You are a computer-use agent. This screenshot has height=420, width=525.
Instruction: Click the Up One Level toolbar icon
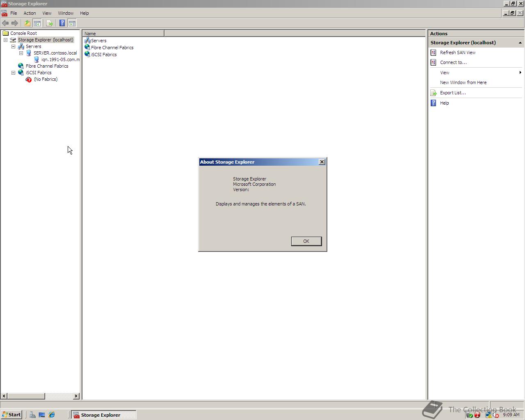pos(27,23)
